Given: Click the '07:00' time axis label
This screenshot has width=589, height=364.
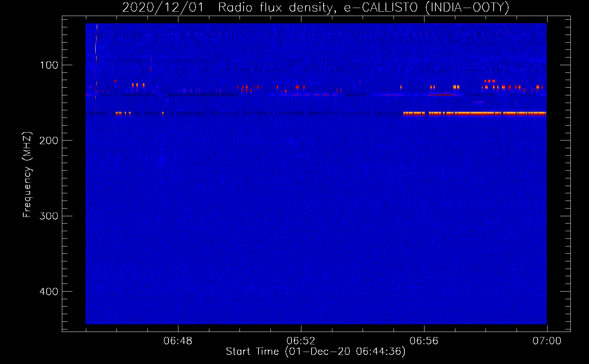Looking at the screenshot, I should [547, 341].
